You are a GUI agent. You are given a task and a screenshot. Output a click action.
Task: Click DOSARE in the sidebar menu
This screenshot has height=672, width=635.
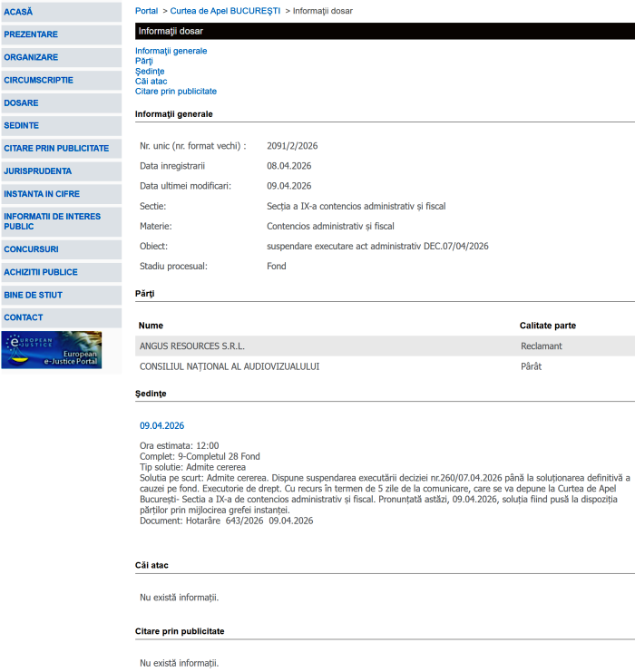[22, 102]
